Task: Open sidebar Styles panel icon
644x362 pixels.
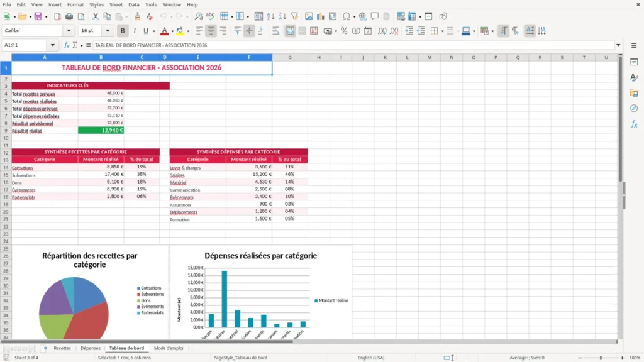Action: (634, 77)
